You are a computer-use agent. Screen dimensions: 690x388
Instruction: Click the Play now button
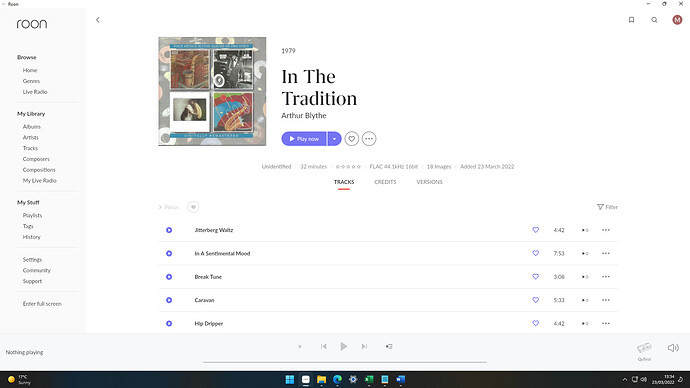[x=304, y=139]
